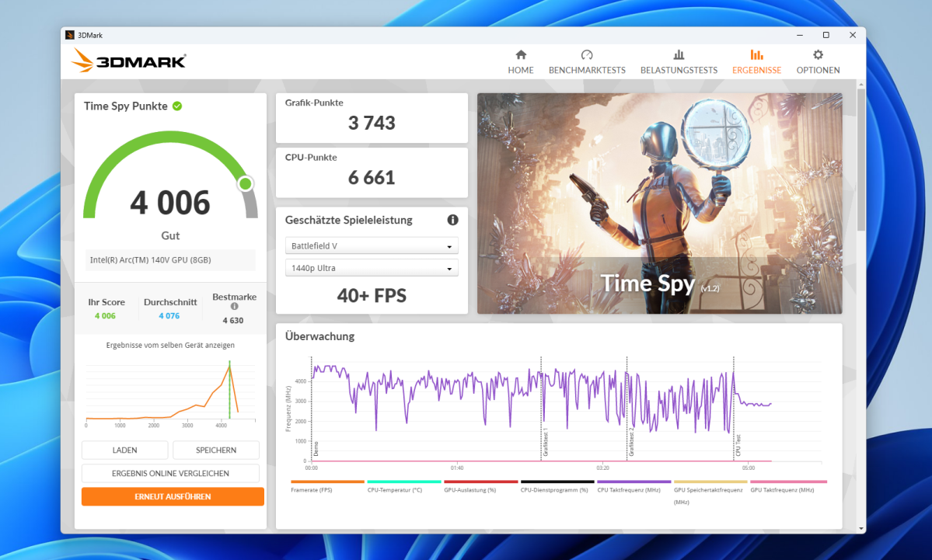Click the SPEICHERN button
The width and height of the screenshot is (932, 560).
click(x=216, y=450)
